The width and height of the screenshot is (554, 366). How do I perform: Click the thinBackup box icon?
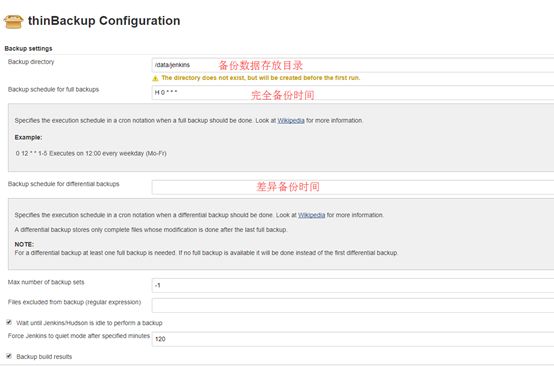click(x=13, y=21)
